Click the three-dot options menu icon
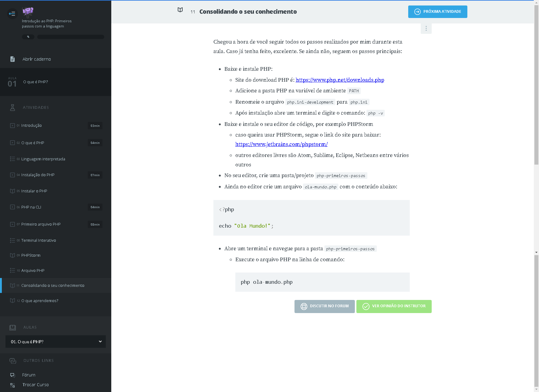 click(x=426, y=28)
